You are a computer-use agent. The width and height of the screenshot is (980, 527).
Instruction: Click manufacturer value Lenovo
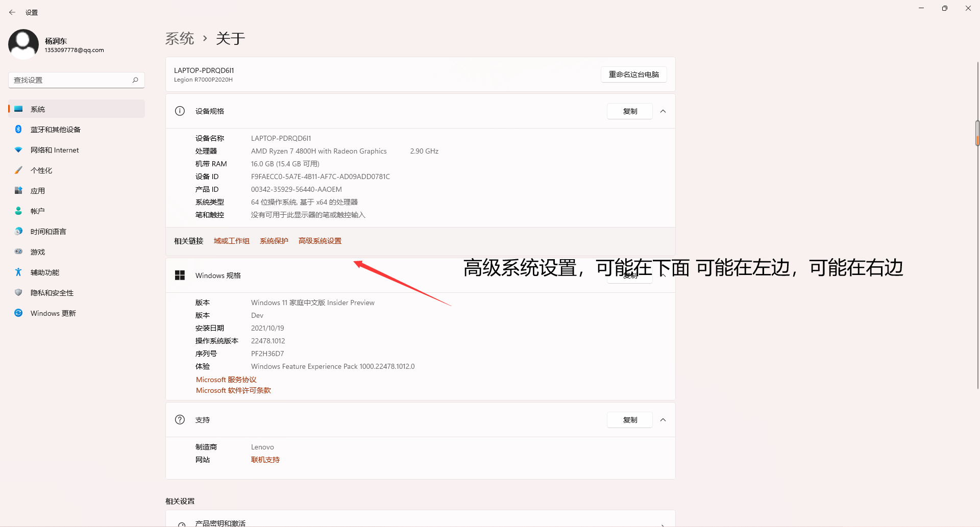pyautogui.click(x=262, y=447)
